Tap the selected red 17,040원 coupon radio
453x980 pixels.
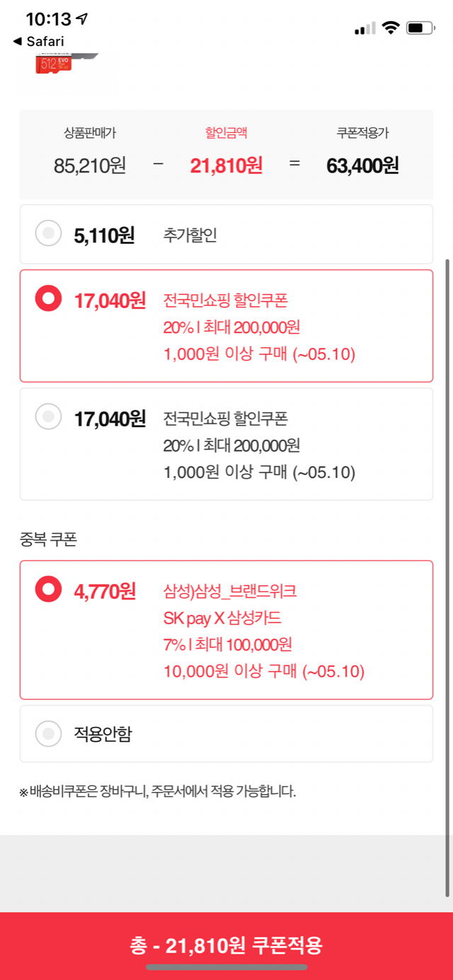click(x=48, y=300)
